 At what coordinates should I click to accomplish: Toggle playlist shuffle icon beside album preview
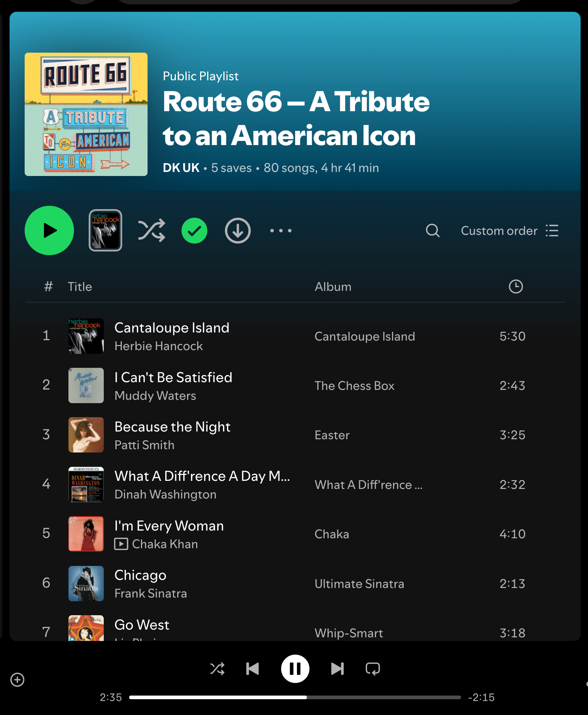pos(152,230)
